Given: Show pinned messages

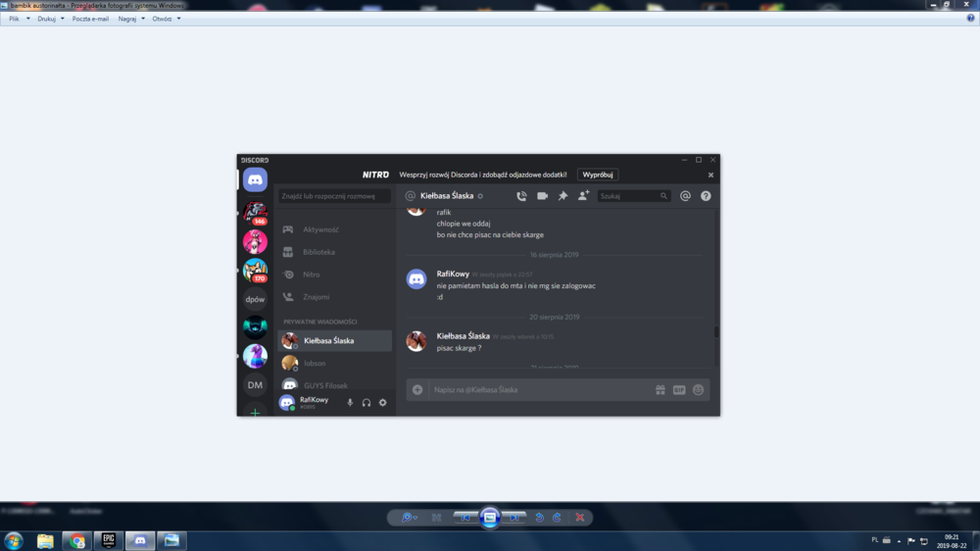Looking at the screenshot, I should pos(563,196).
